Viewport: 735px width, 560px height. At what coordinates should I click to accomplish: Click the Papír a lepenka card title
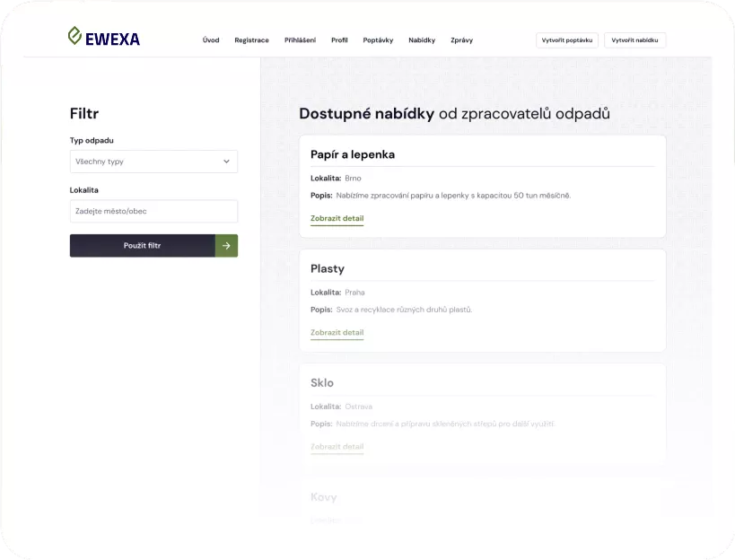(x=353, y=154)
